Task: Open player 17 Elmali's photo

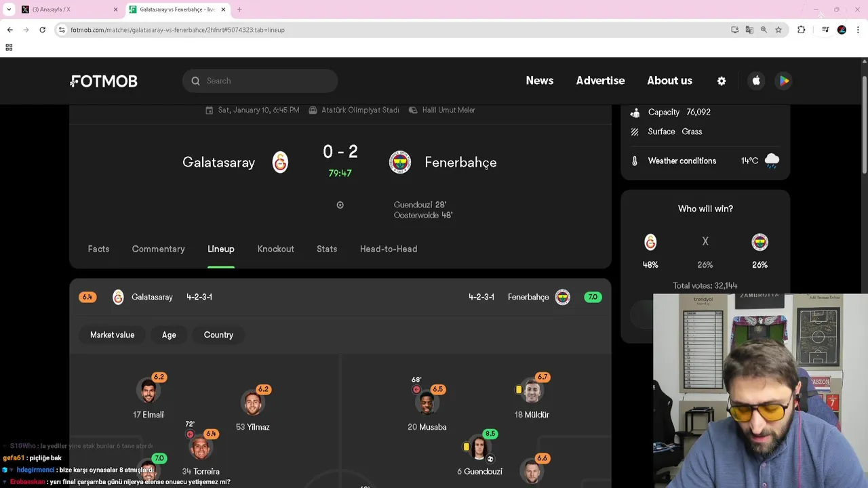Action: (148, 391)
